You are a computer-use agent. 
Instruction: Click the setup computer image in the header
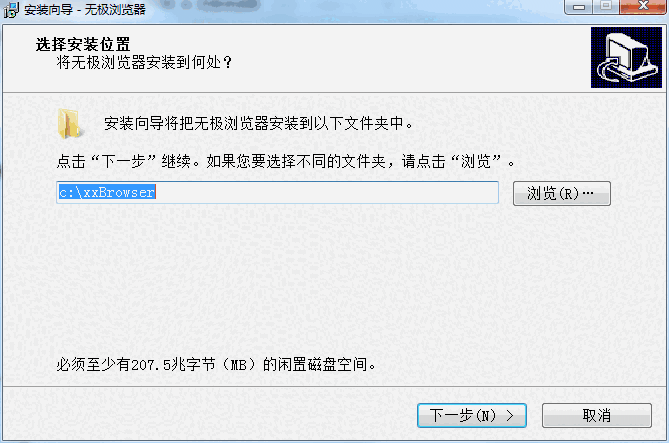[x=626, y=58]
